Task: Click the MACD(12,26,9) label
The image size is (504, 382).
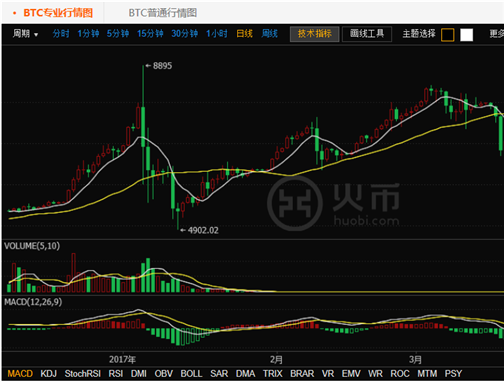Action: click(x=33, y=302)
